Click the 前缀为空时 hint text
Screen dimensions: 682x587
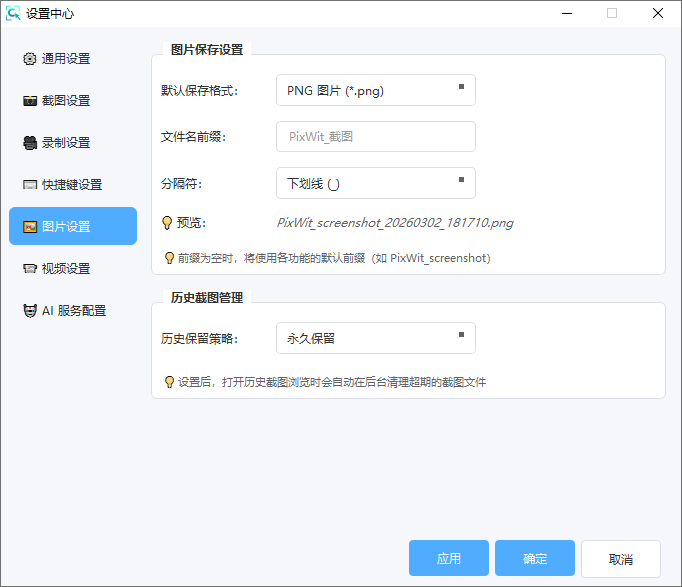[334, 258]
